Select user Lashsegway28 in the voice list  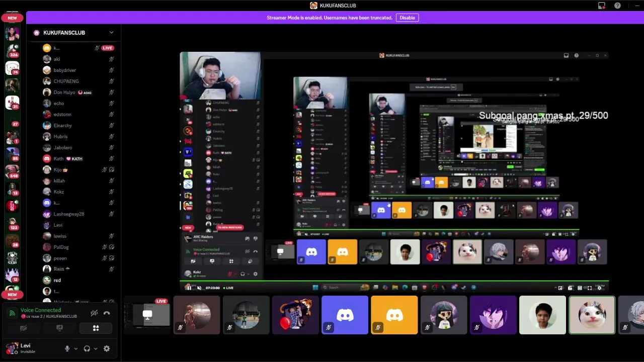78,214
